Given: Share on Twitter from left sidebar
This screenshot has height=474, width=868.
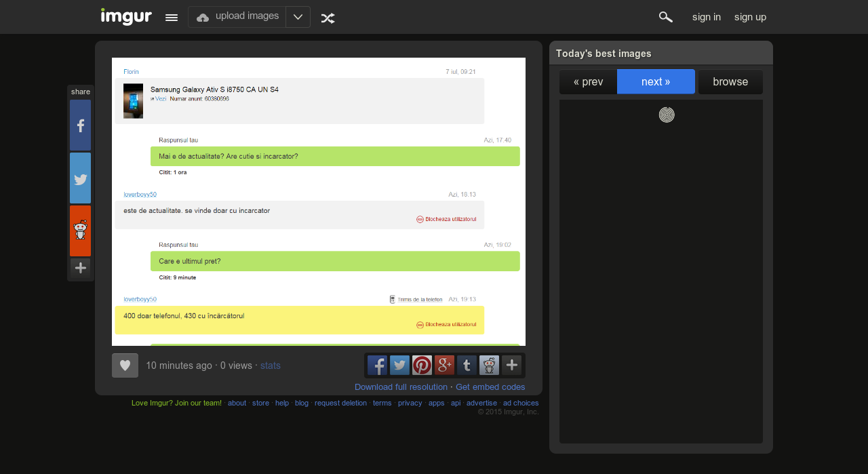Looking at the screenshot, I should (80, 178).
